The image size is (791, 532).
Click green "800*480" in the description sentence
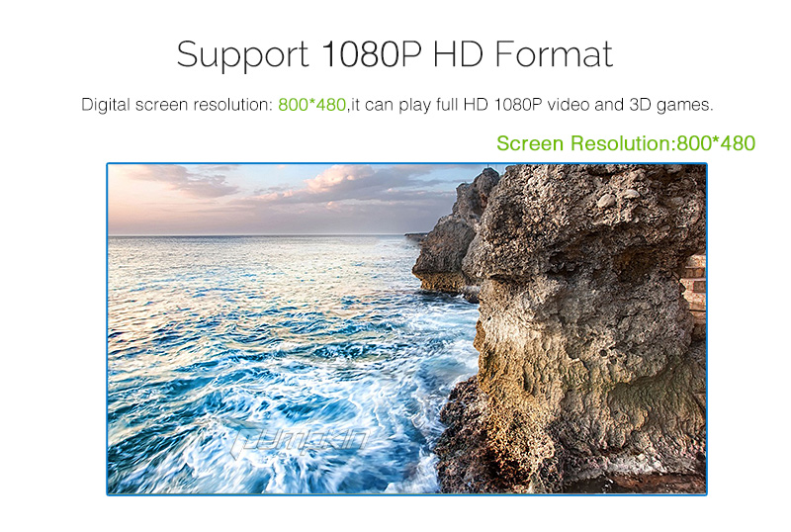click(311, 105)
